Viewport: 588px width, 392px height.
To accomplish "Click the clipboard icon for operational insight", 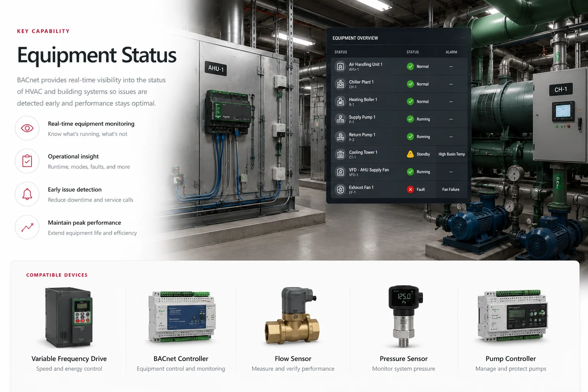I will (27, 161).
